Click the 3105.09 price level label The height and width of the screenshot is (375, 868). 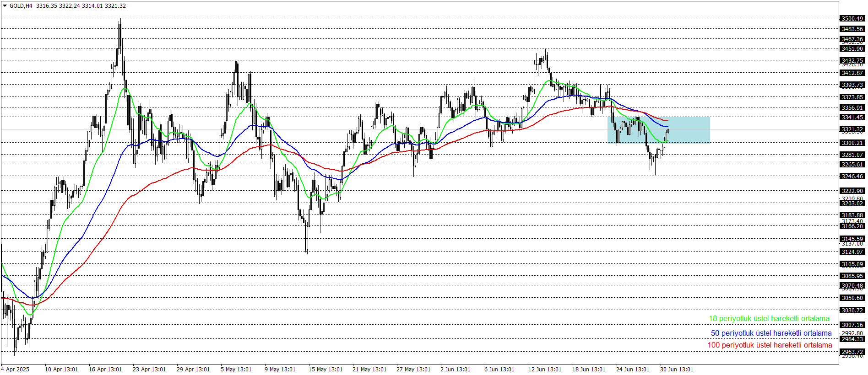point(852,264)
